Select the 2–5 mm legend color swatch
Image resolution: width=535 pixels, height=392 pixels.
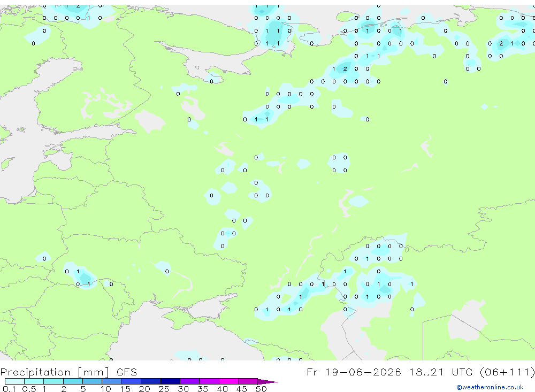(73, 381)
